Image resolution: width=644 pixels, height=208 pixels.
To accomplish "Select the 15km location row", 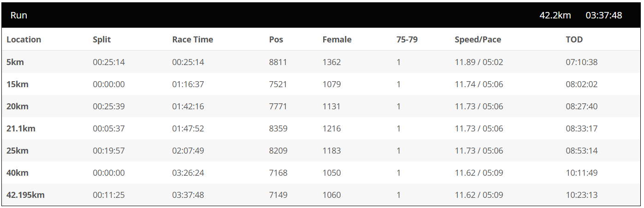I will [18, 84].
